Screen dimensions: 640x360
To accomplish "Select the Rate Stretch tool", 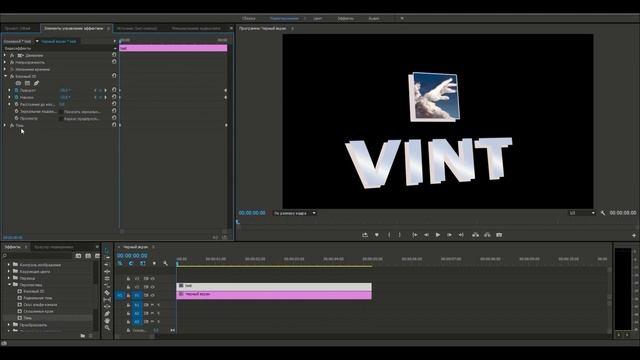I will pyautogui.click(x=107, y=278).
